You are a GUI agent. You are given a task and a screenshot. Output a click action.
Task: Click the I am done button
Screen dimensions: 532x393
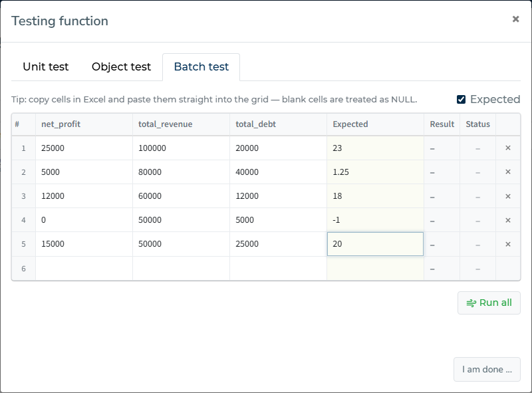click(x=487, y=369)
